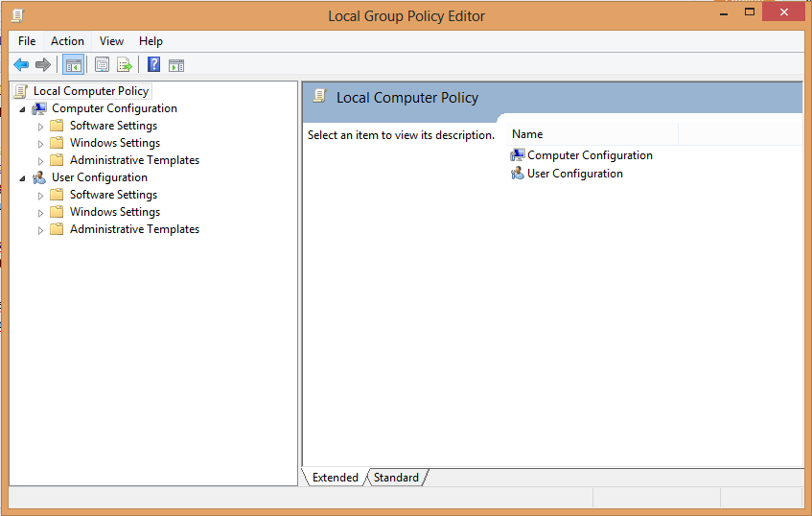The image size is (812, 516).
Task: Open the View menu
Action: tap(111, 41)
